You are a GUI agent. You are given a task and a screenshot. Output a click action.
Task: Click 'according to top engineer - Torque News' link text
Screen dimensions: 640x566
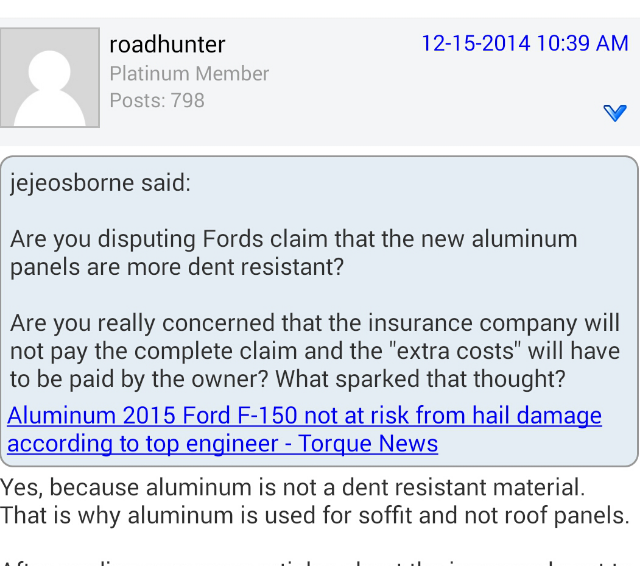click(222, 444)
